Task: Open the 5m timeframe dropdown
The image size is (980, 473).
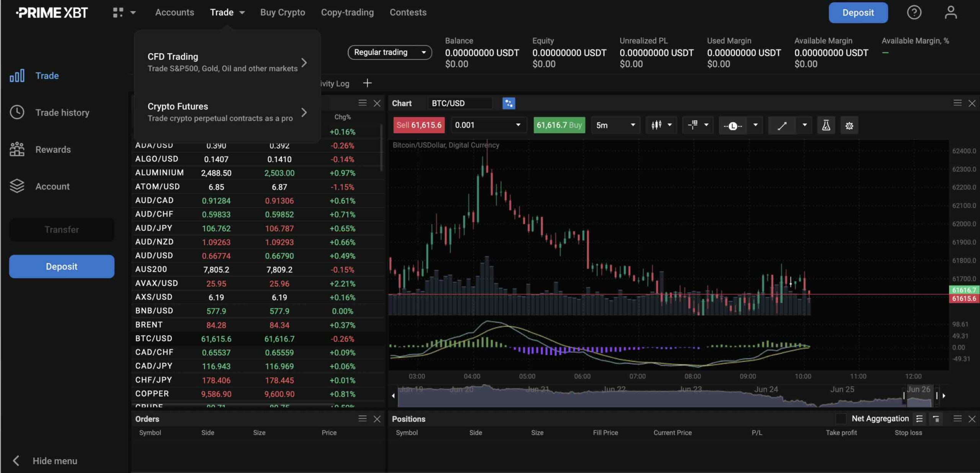Action: coord(616,125)
